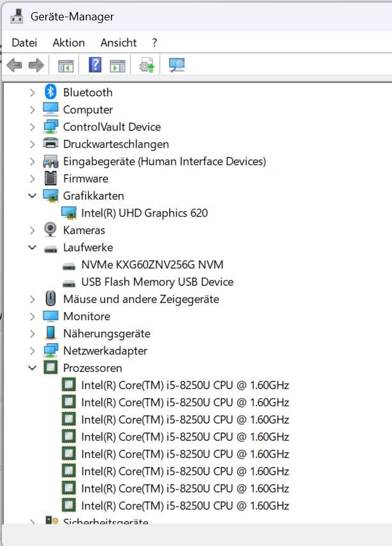Click show/hide console tree toolbar icon
The height and width of the screenshot is (546, 392).
tap(66, 65)
